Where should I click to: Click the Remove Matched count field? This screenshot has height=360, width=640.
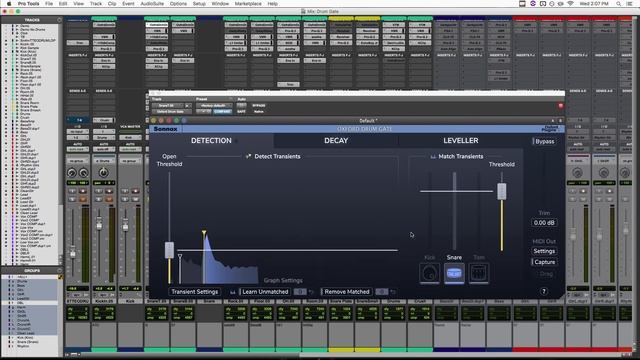click(381, 292)
